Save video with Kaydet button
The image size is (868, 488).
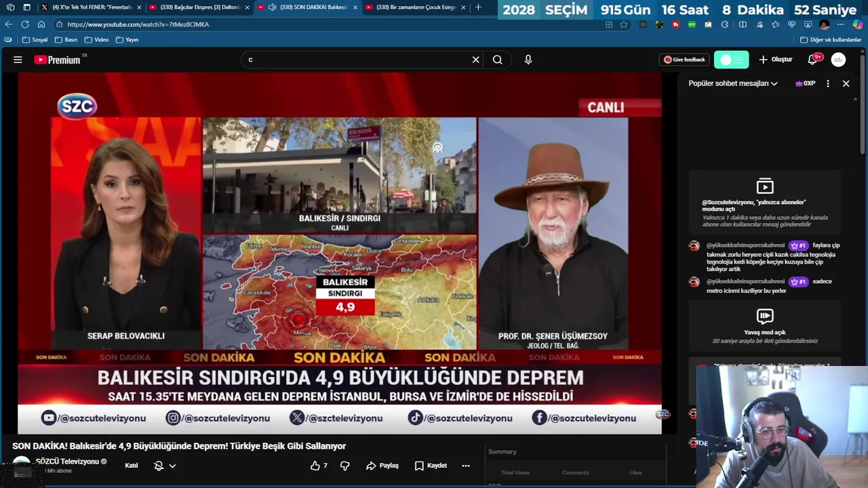[431, 466]
